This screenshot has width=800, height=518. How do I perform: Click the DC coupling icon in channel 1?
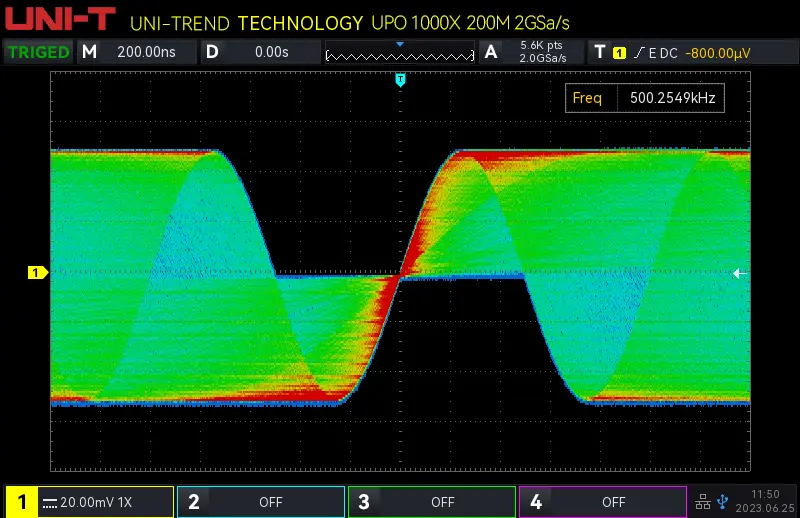[x=49, y=502]
